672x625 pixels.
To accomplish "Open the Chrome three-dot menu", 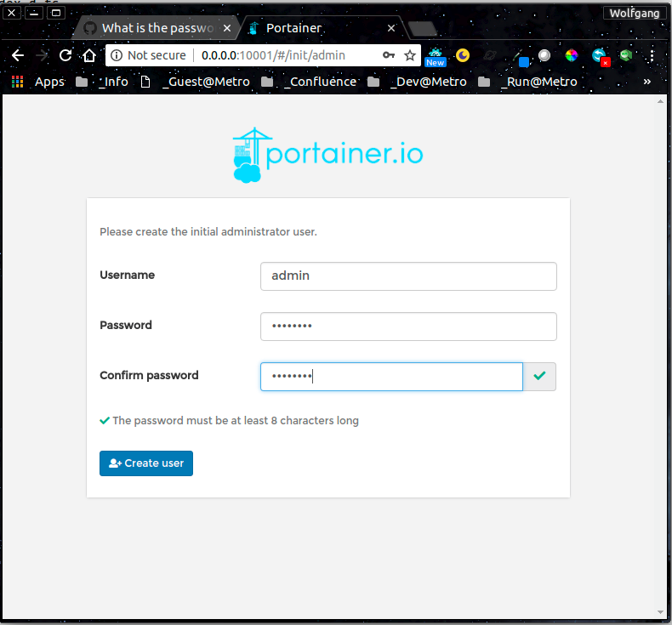I will [652, 55].
